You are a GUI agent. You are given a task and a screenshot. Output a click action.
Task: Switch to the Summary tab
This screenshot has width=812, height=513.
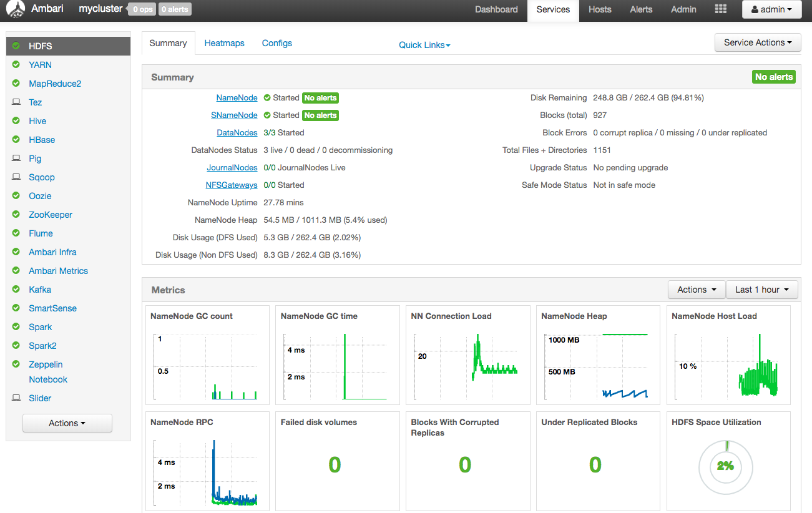[168, 43]
